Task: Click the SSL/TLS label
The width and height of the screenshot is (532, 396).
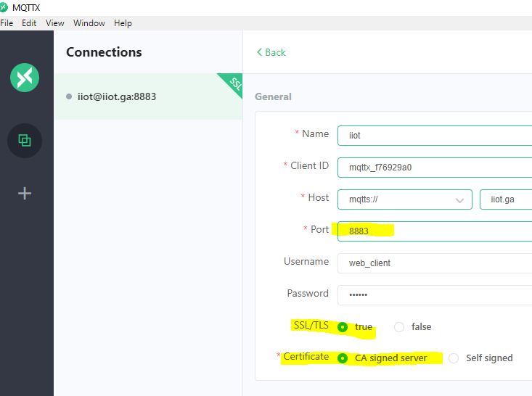Action: pyautogui.click(x=311, y=325)
